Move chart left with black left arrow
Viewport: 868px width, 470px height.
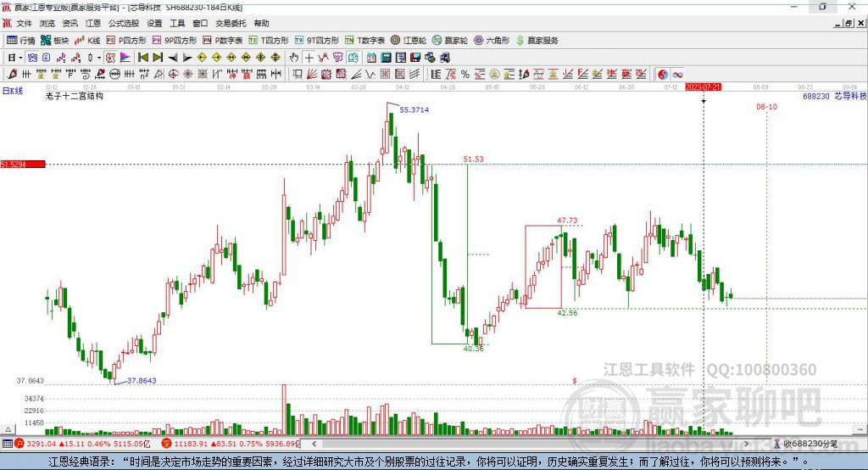pyautogui.click(x=173, y=58)
